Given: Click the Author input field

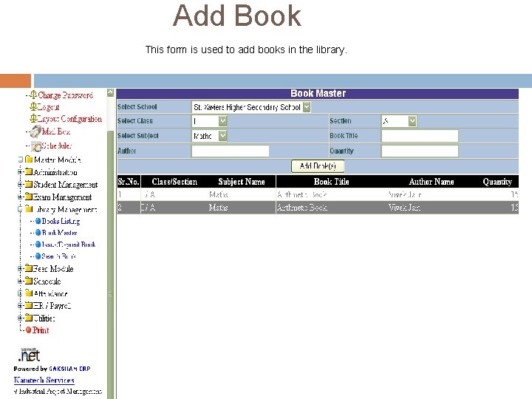Looking at the screenshot, I should (231, 151).
